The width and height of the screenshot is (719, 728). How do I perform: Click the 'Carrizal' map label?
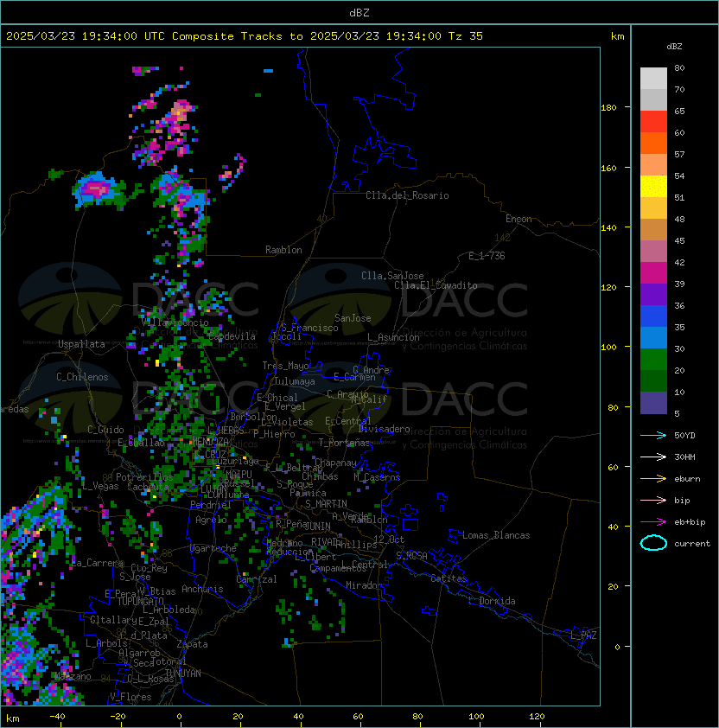pos(256,579)
